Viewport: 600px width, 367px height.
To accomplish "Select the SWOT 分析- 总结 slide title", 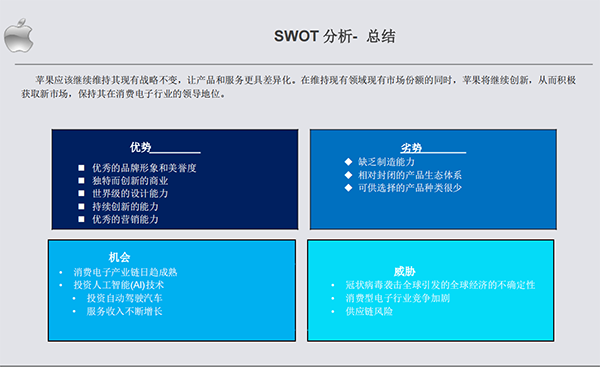I will (x=334, y=36).
